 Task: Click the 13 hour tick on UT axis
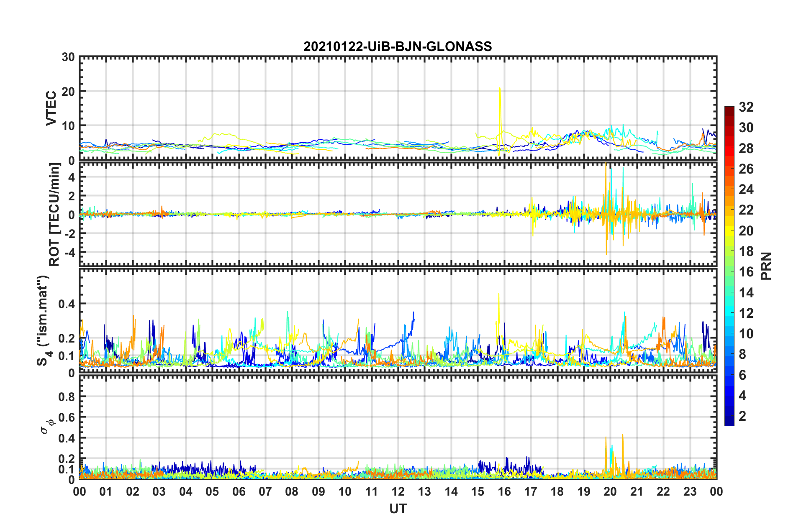[424, 491]
